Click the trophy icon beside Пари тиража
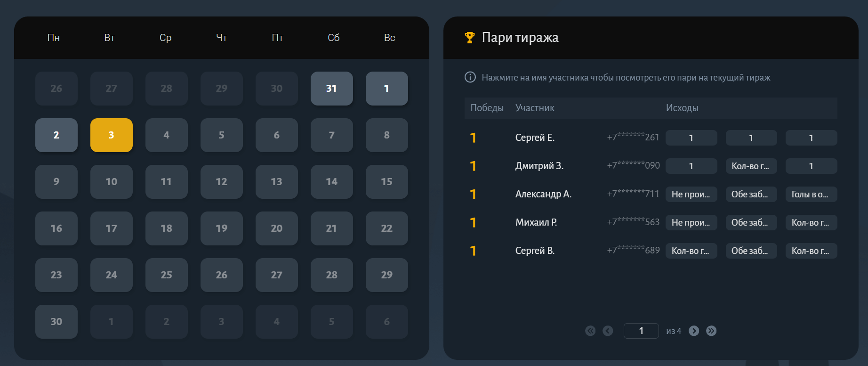Image resolution: width=868 pixels, height=366 pixels. click(x=469, y=38)
